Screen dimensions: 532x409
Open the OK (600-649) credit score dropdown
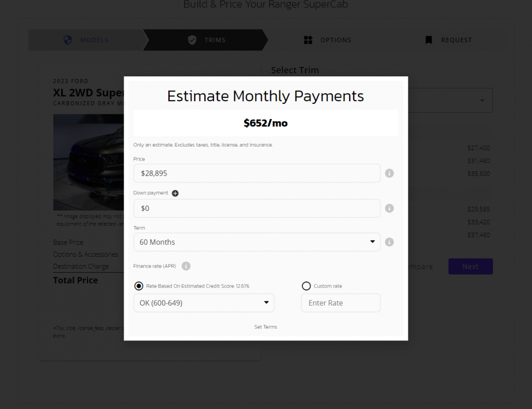point(204,303)
